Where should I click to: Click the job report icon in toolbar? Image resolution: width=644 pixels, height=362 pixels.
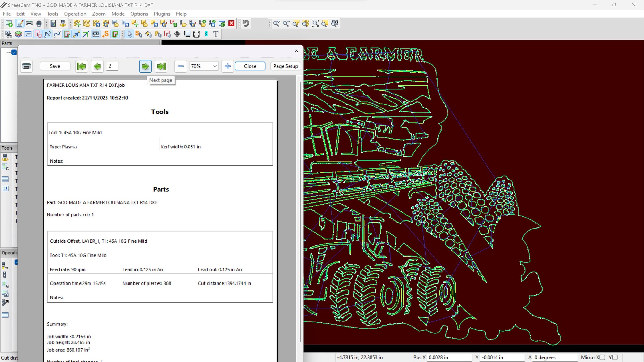coord(20,23)
